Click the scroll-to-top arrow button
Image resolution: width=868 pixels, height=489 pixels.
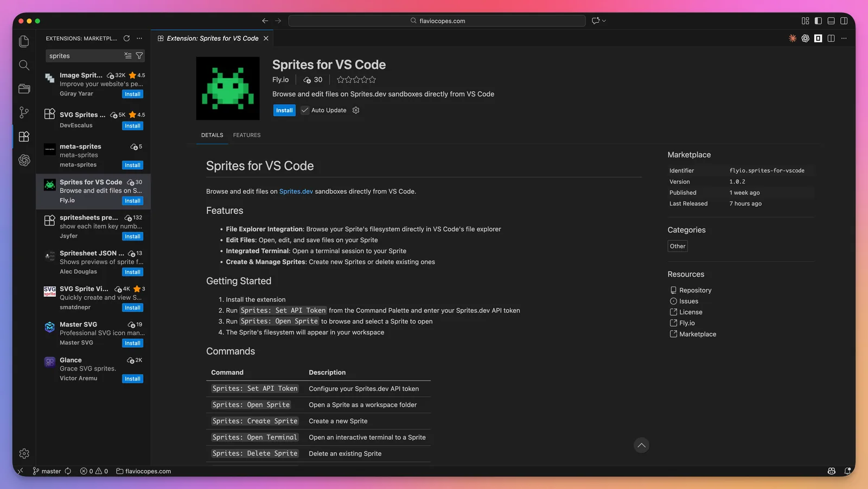641,446
